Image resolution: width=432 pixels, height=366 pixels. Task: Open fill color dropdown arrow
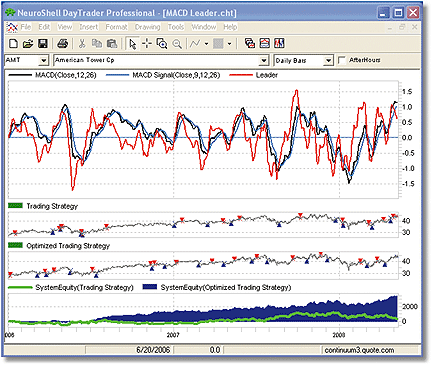point(229,44)
